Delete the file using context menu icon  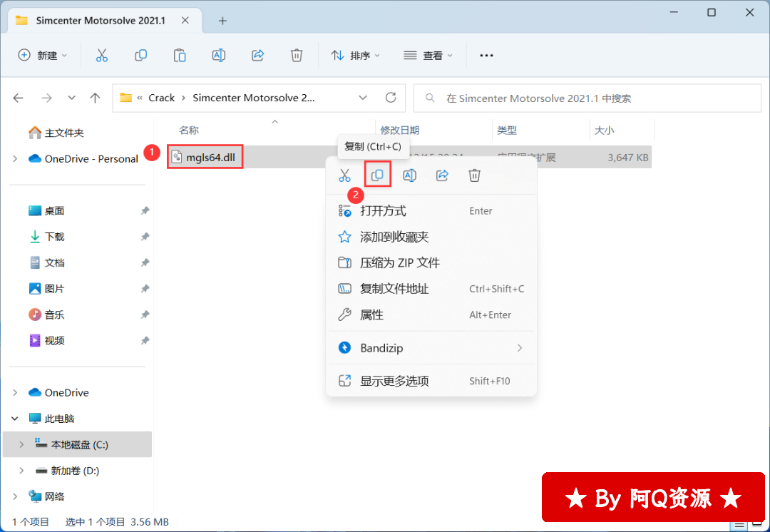click(474, 175)
